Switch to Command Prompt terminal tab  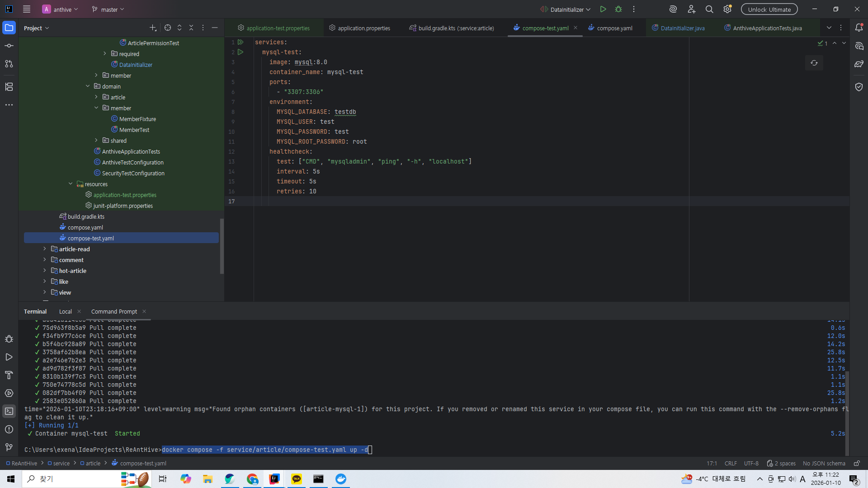(x=114, y=311)
